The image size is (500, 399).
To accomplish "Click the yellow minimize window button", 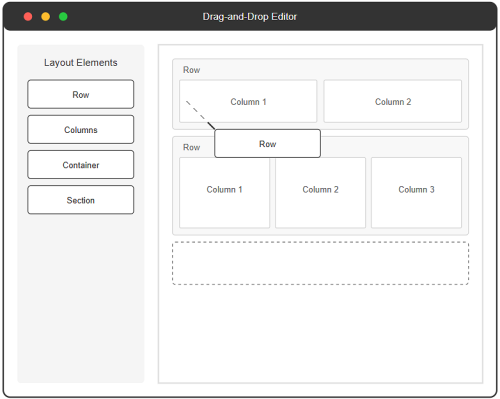I will 46,16.
